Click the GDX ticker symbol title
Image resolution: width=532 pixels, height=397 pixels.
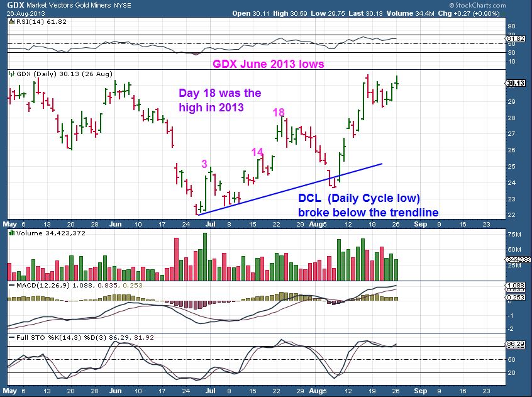tap(15, 5)
